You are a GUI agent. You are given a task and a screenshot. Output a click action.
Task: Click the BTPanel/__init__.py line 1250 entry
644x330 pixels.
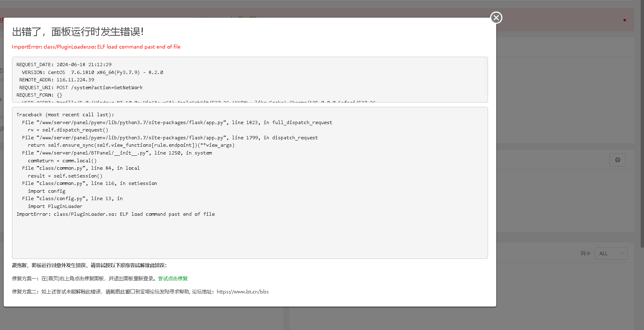117,153
